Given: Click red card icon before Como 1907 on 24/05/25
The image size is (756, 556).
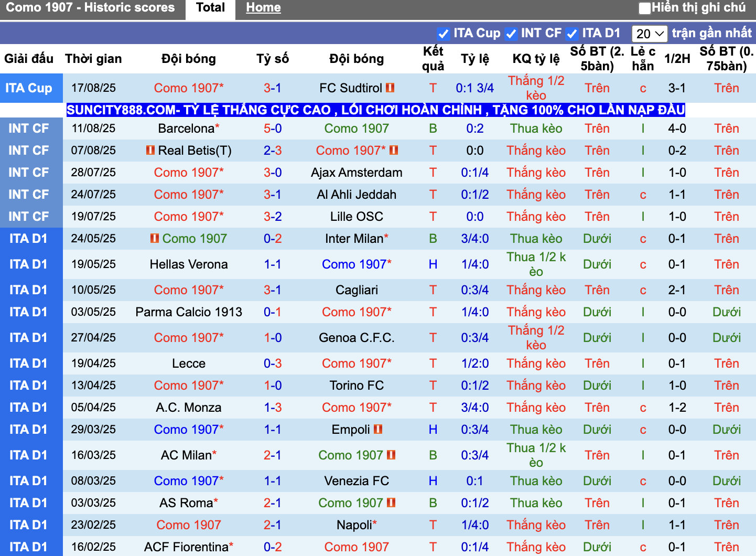Looking at the screenshot, I should click(155, 238).
